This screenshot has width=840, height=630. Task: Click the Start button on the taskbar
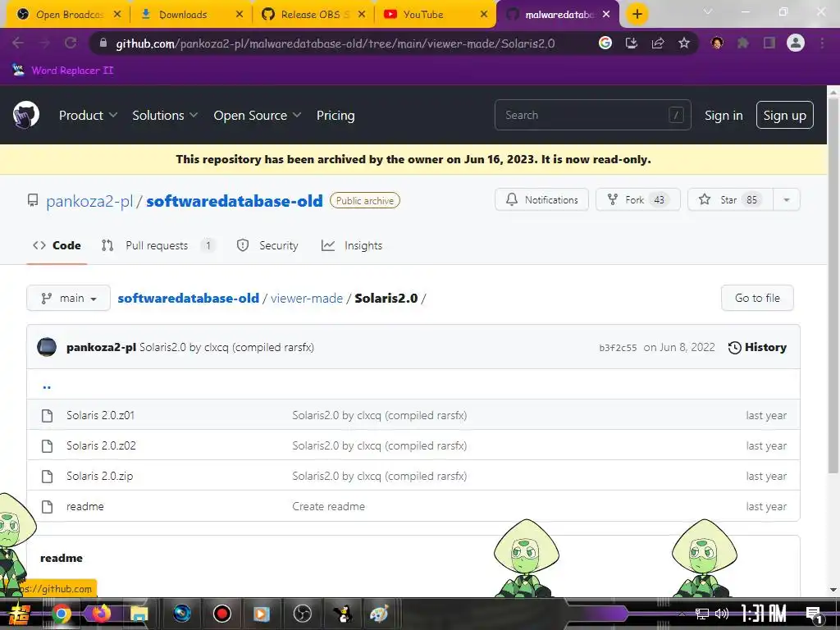[20, 614]
